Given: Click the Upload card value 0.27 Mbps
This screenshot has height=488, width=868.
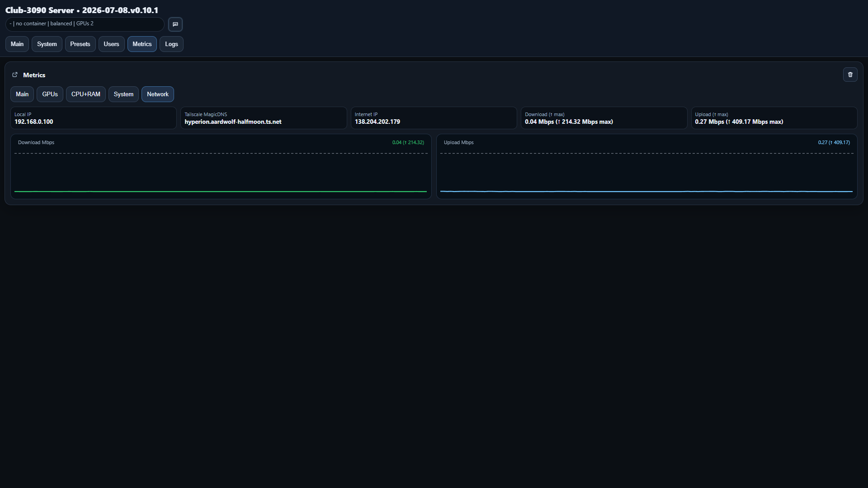Looking at the screenshot, I should click(739, 122).
